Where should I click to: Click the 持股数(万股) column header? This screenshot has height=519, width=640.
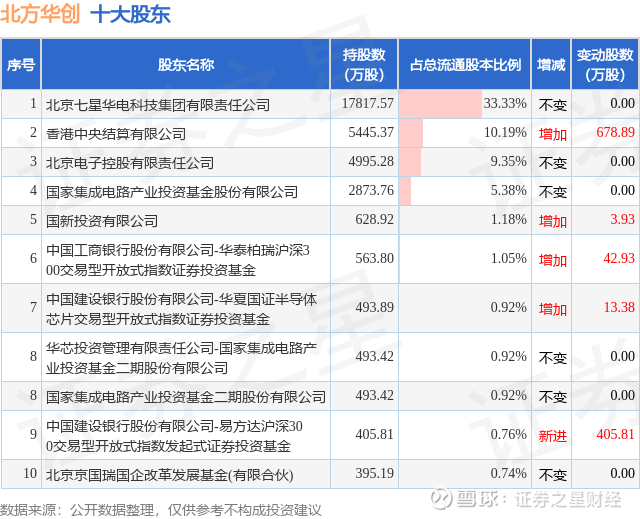364,64
